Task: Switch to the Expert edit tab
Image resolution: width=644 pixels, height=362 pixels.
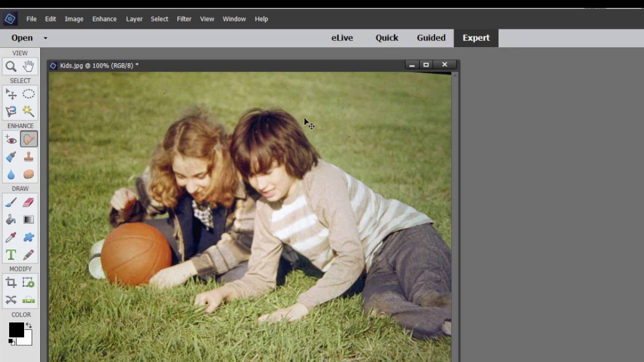Action: point(476,38)
